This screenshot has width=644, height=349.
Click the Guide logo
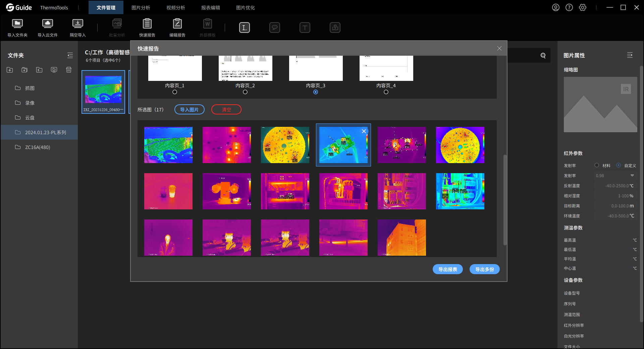[x=19, y=7]
